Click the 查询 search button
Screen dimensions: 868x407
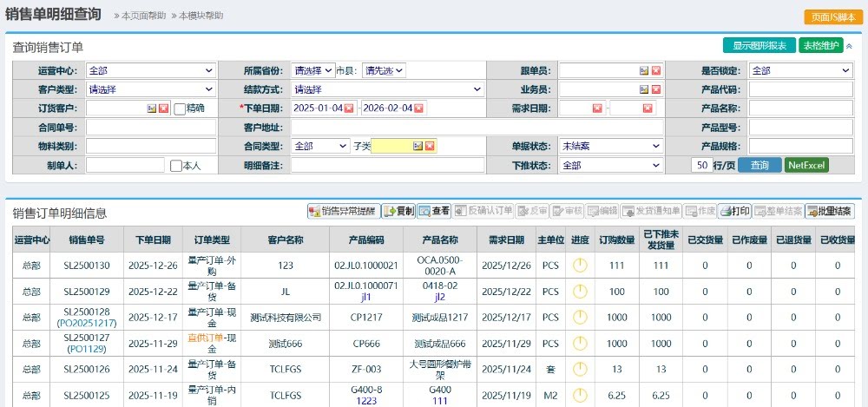[759, 165]
